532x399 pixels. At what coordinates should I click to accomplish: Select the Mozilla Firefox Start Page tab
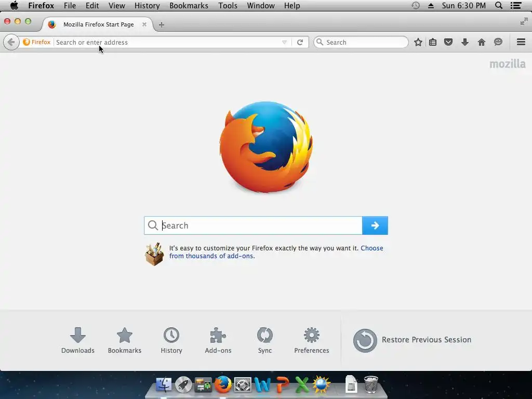pos(98,24)
